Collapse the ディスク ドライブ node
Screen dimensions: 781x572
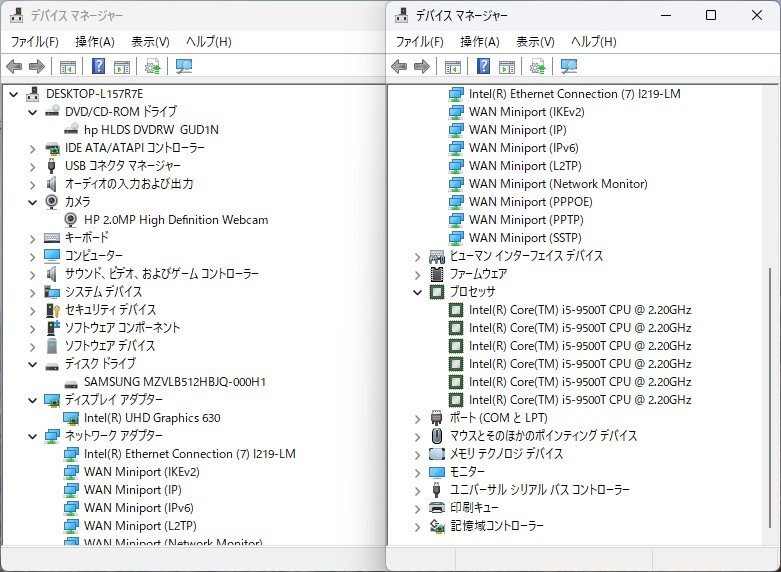click(32, 364)
